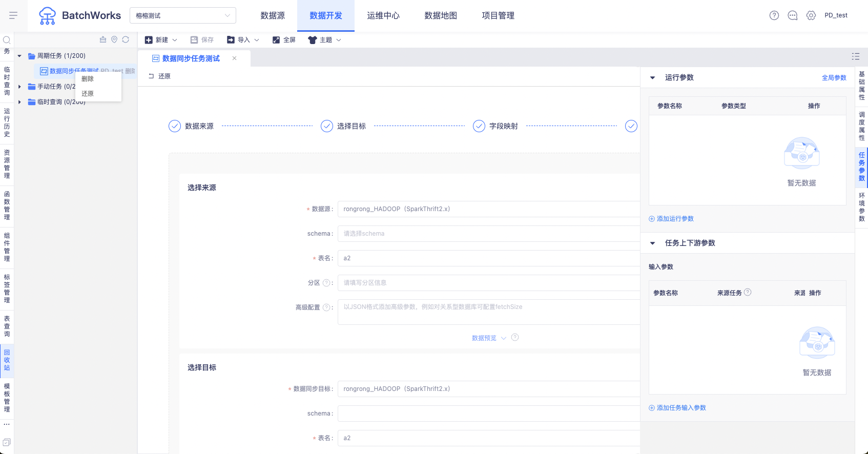Open the 调度属性 right side tab
868x454 pixels.
[x=862, y=126]
